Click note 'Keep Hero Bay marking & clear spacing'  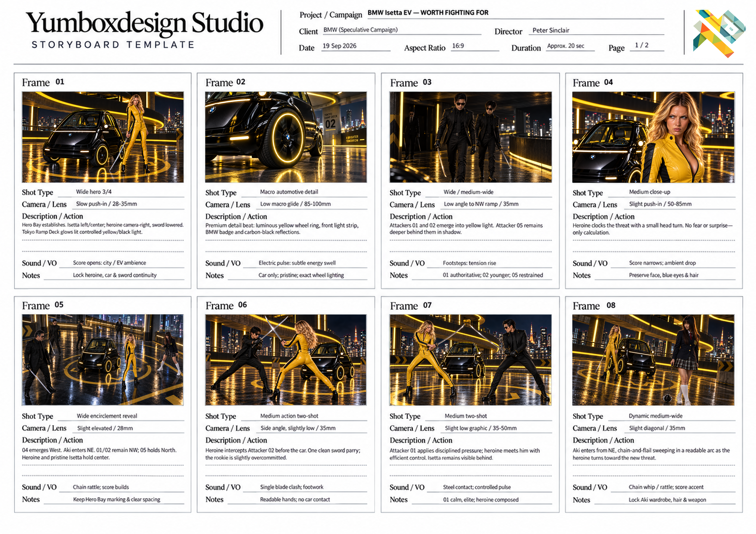click(117, 499)
